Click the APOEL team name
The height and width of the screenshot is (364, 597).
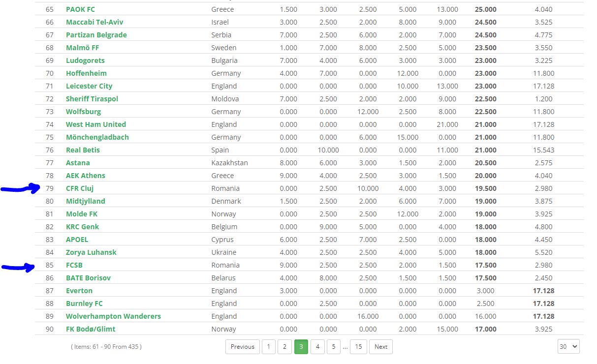pyautogui.click(x=77, y=240)
